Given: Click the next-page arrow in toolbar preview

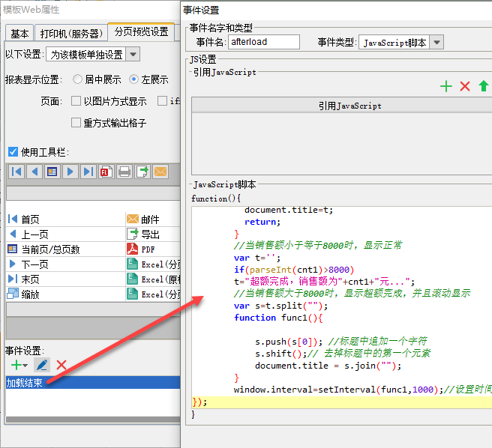Looking at the screenshot, I should [70, 172].
